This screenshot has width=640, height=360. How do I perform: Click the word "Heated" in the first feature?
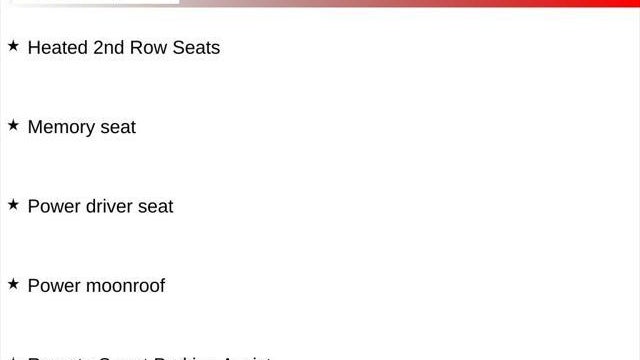click(58, 47)
